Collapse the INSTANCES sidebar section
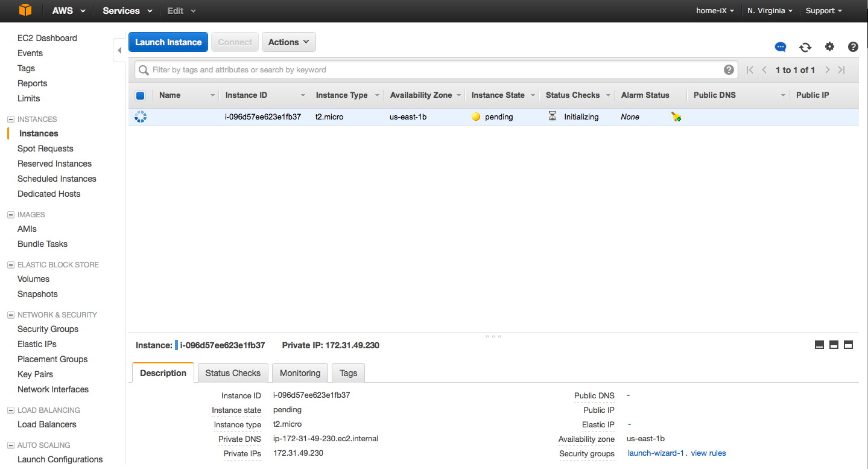 pos(10,120)
